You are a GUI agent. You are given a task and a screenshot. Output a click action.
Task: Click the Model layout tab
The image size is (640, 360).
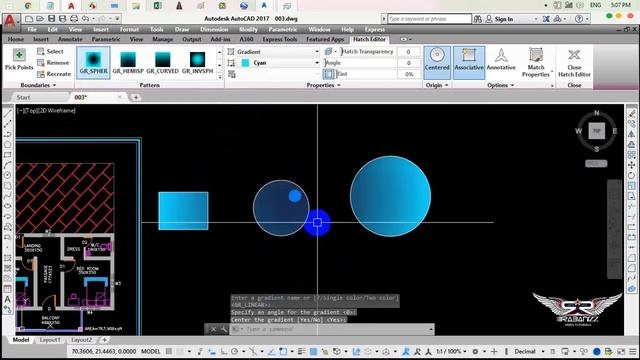pos(20,340)
